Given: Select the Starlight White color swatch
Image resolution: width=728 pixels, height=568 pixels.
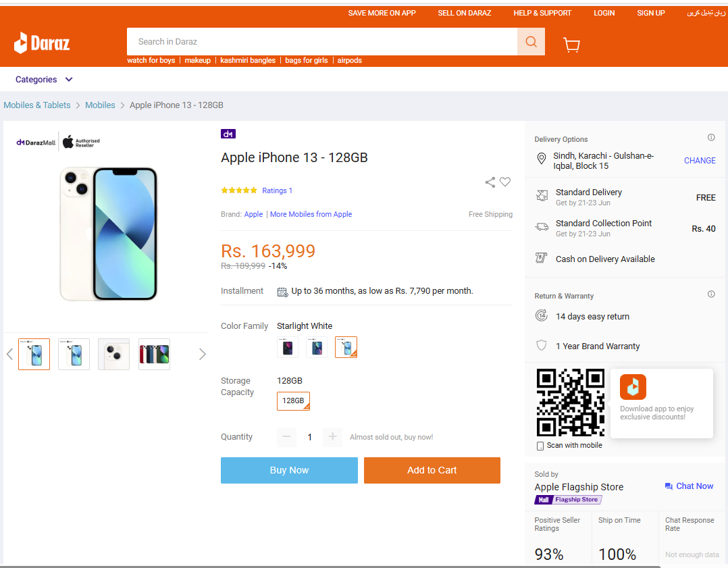Looking at the screenshot, I should pos(346,347).
